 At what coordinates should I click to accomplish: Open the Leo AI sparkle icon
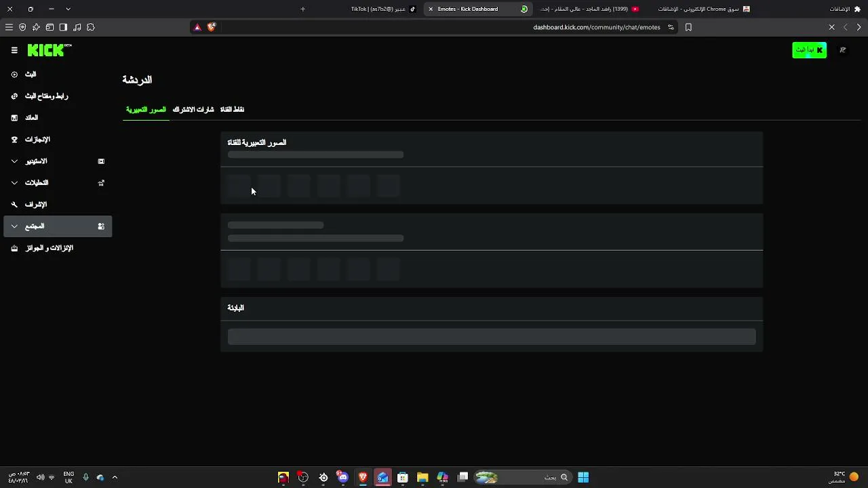(36, 28)
